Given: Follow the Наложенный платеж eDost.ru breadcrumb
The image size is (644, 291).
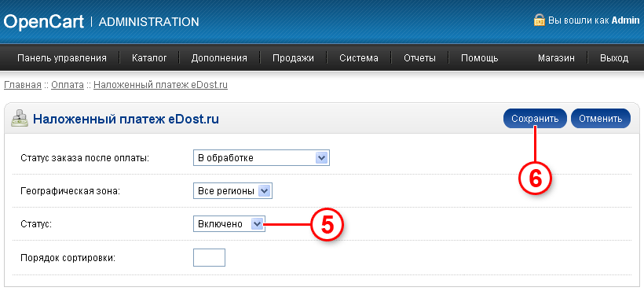Looking at the screenshot, I should pyautogui.click(x=160, y=85).
